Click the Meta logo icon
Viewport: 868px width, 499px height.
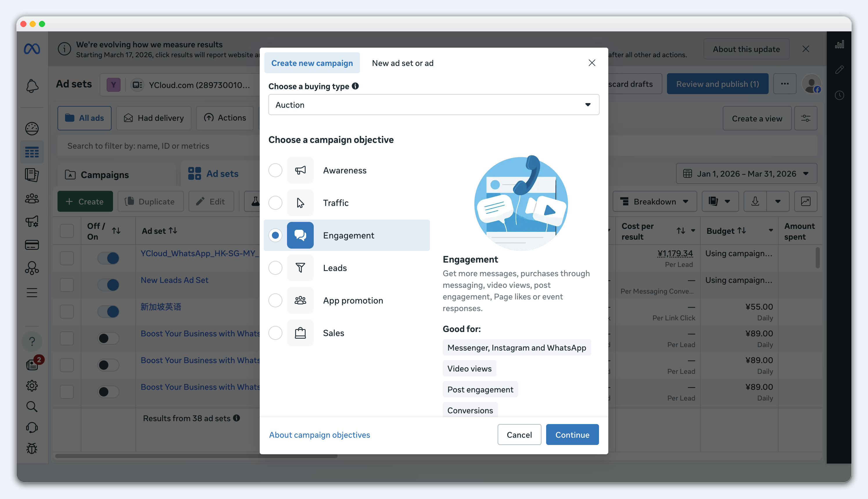[x=32, y=49]
